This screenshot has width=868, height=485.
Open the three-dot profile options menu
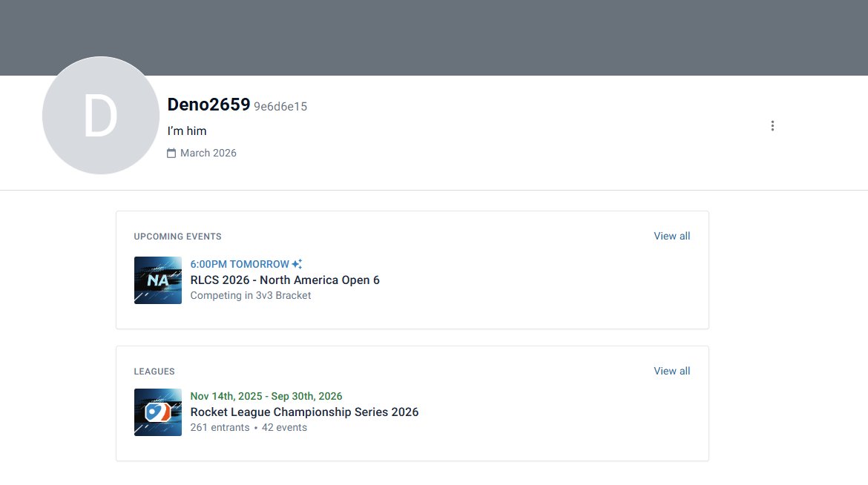pyautogui.click(x=772, y=125)
